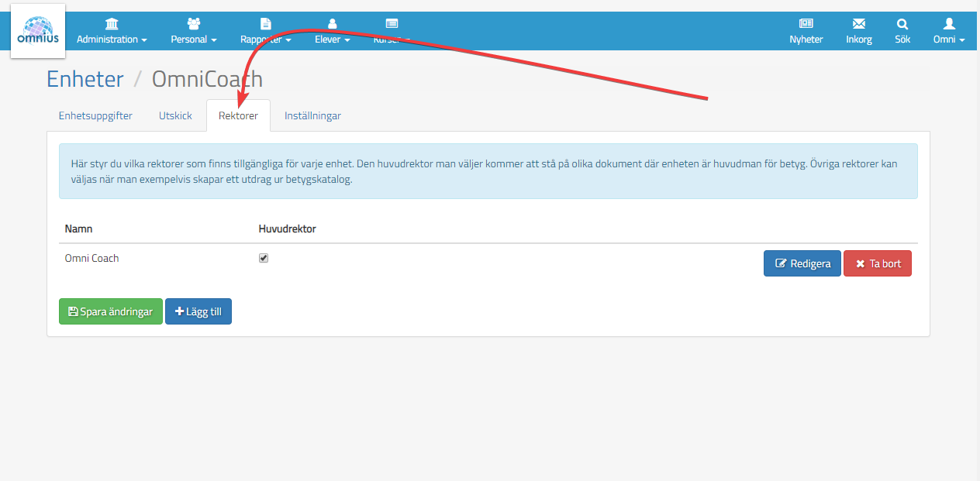The image size is (980, 481).
Task: Switch to the Enhetsuppgifter tab
Action: [x=95, y=115]
